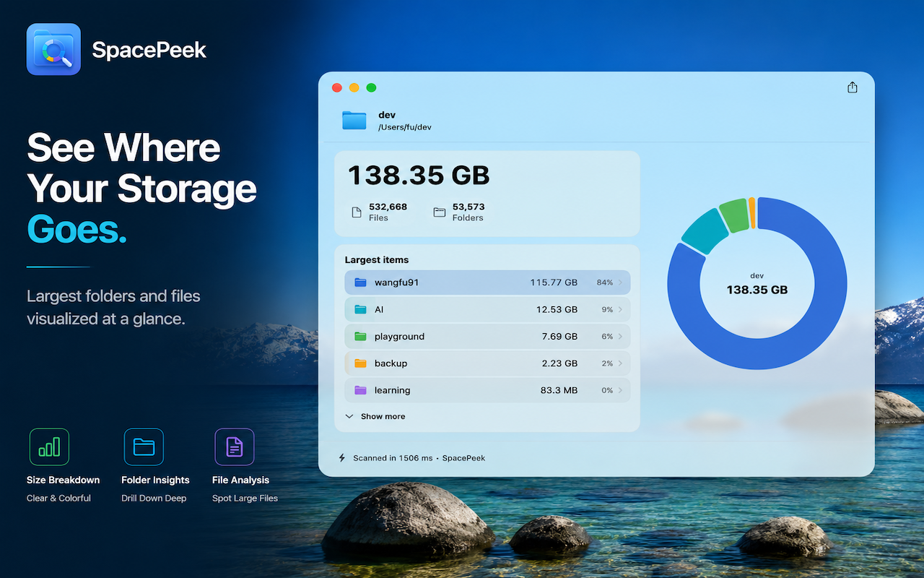Click the learning folder name

point(392,390)
